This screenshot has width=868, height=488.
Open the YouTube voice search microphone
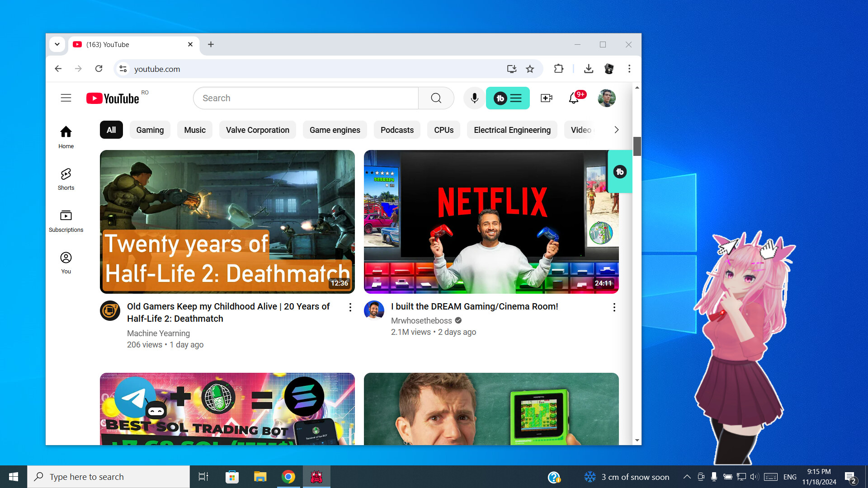(473, 98)
